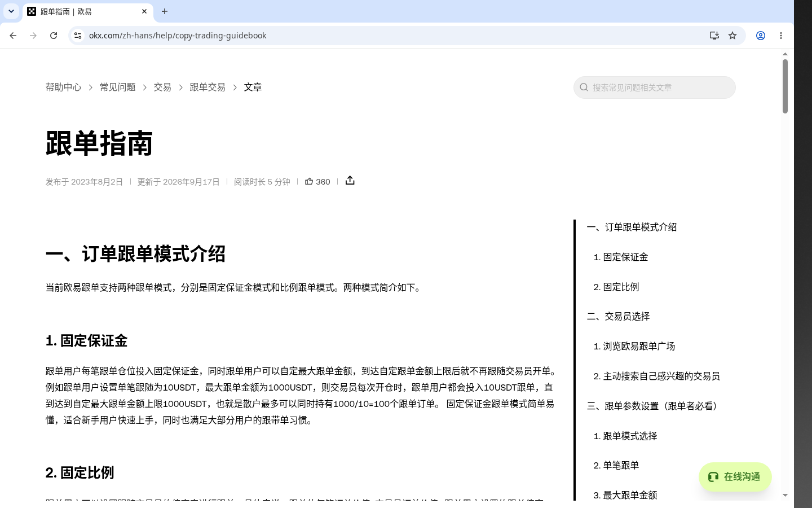Image resolution: width=812 pixels, height=508 pixels.
Task: Click the heading 一、订单跟单模式介绍 in article
Action: 135,254
